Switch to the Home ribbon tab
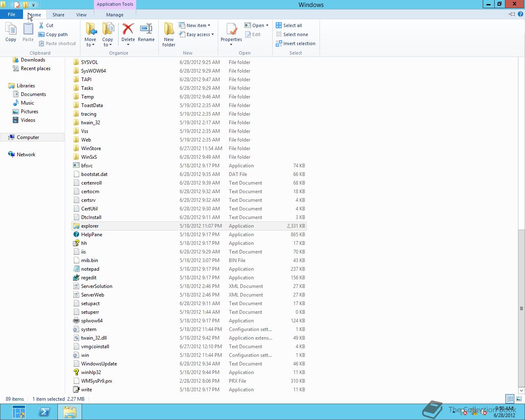525x420 pixels. (34, 14)
